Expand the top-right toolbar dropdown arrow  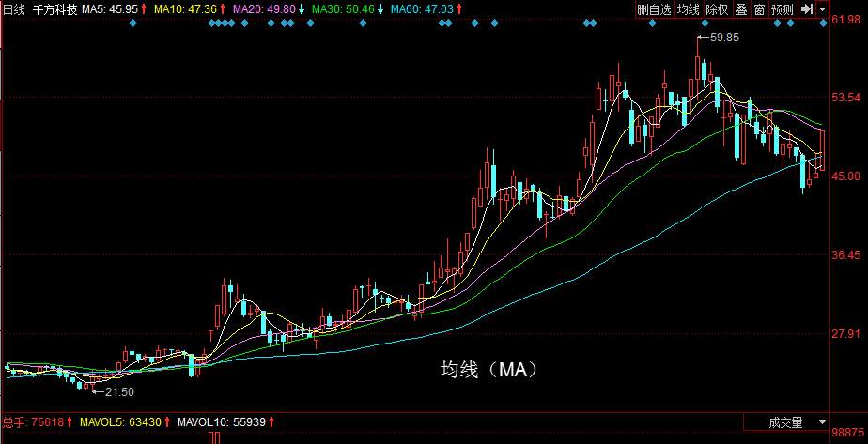point(823,9)
